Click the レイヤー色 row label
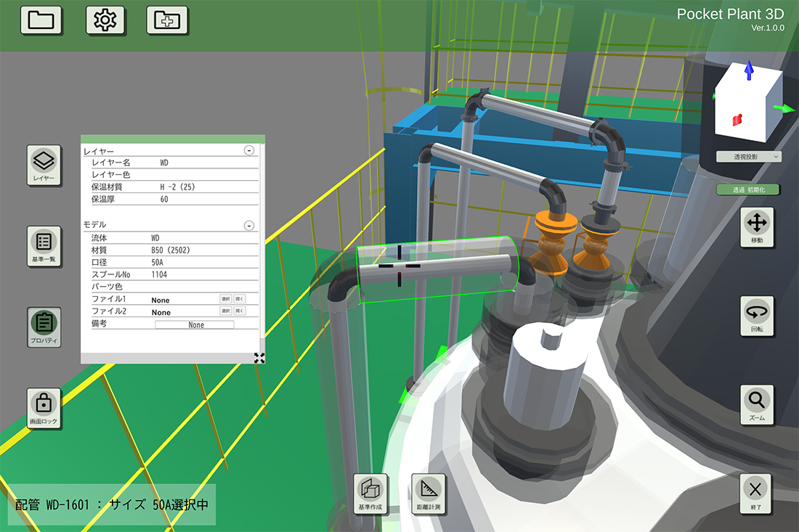 pos(111,175)
